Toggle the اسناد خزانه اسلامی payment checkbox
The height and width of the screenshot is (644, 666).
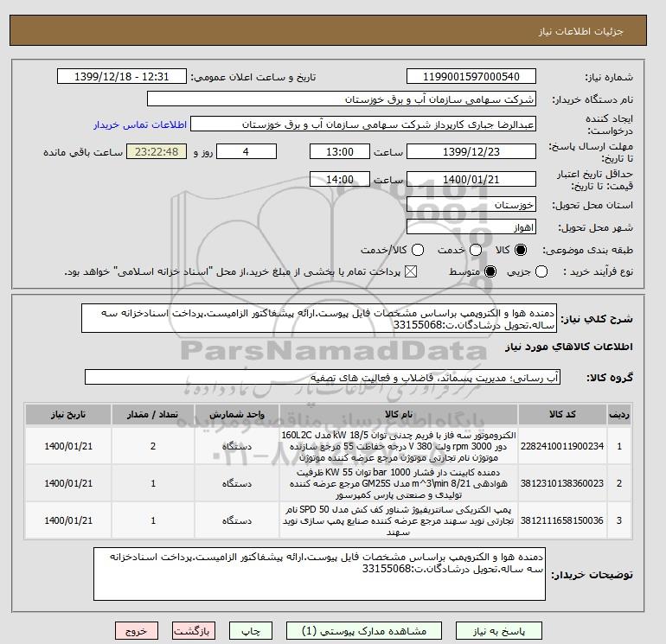(x=411, y=271)
